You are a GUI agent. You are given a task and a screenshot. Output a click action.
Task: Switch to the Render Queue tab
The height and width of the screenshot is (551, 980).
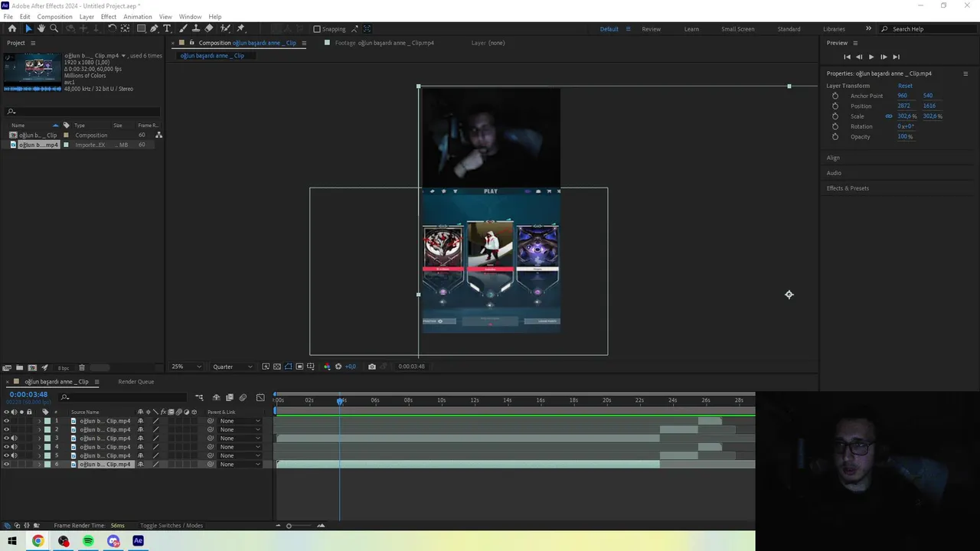point(136,382)
